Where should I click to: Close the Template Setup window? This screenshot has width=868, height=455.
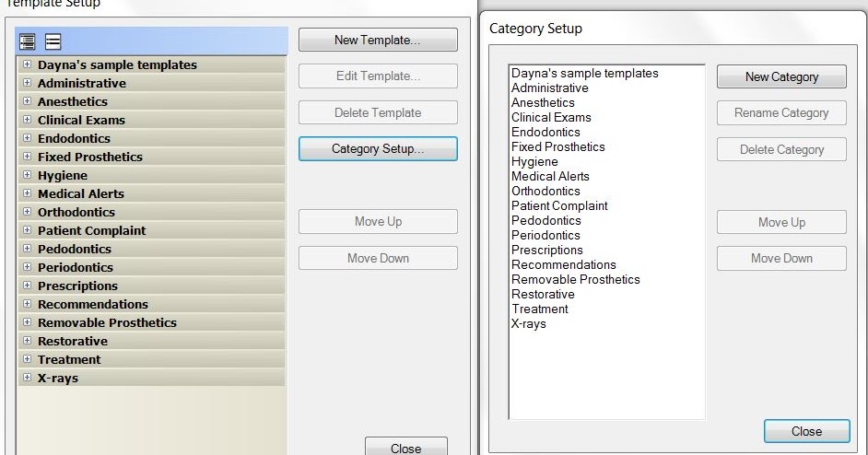[405, 448]
